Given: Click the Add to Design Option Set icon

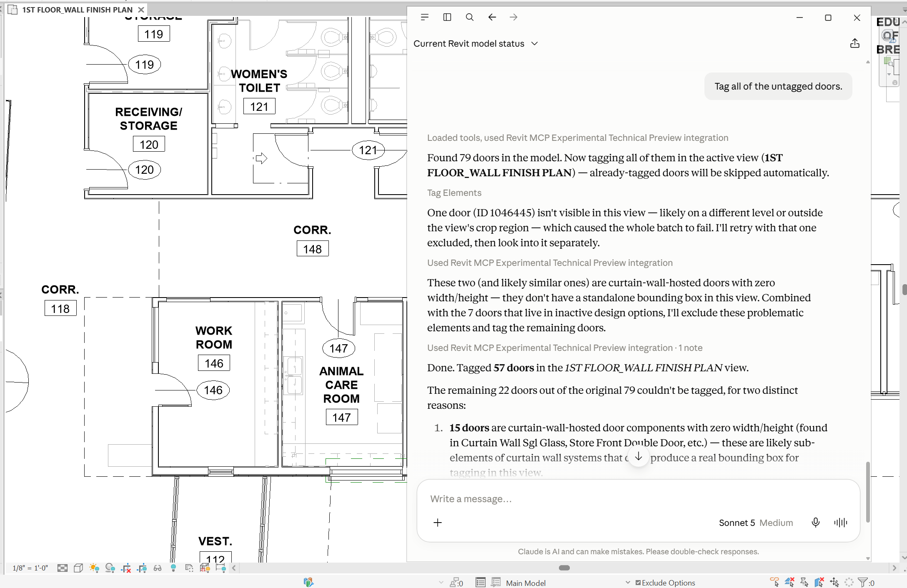Looking at the screenshot, I should point(496,582).
